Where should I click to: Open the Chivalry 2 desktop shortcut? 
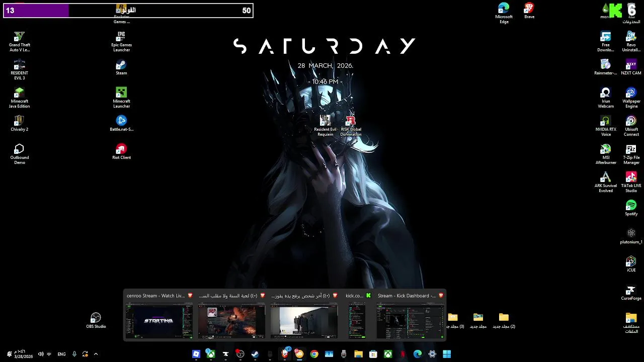(19, 124)
